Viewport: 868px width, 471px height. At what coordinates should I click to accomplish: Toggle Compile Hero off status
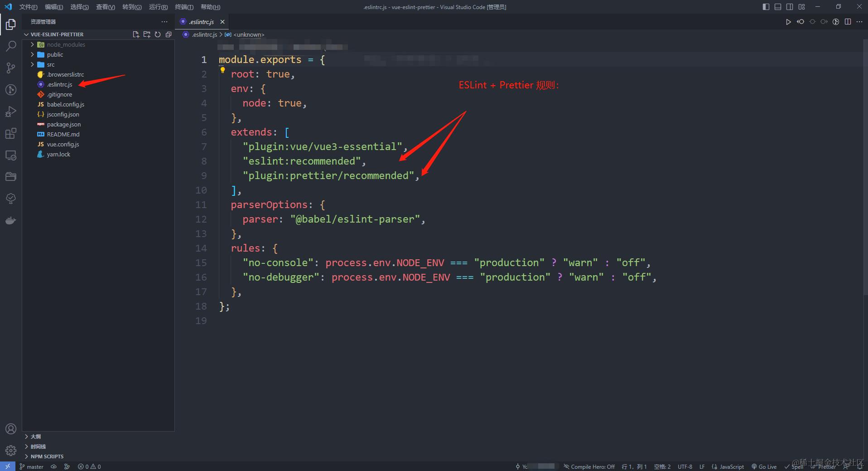coord(589,466)
